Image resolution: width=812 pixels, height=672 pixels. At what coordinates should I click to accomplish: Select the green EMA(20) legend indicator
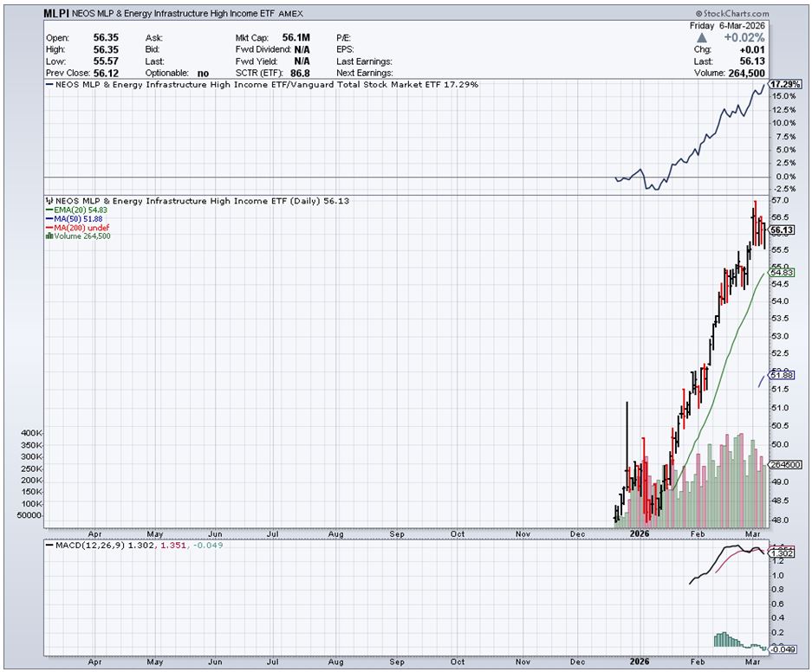[49, 210]
